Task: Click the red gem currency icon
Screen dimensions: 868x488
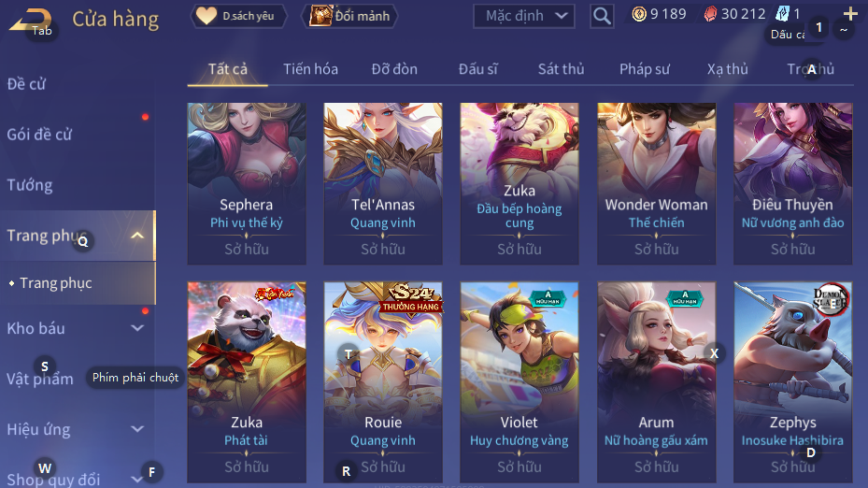Action: (x=710, y=14)
